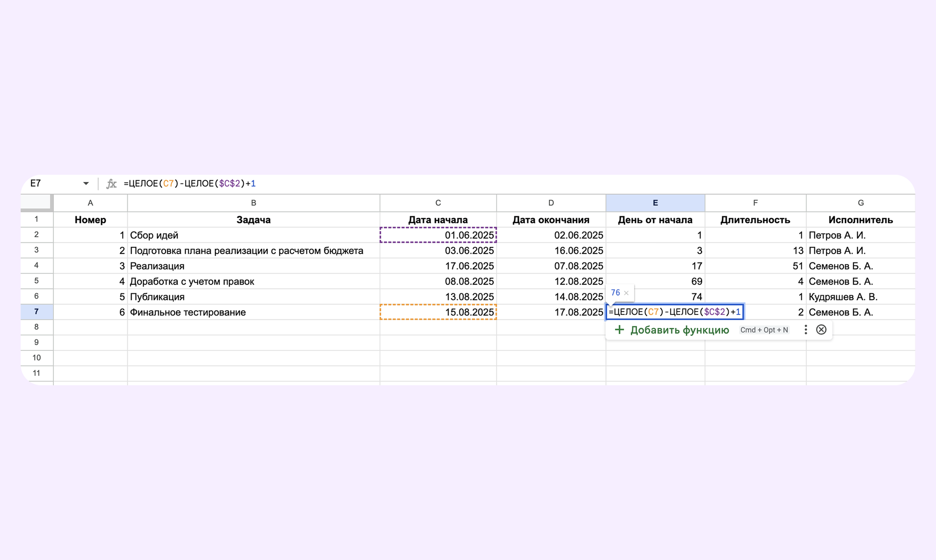This screenshot has height=560, width=936.
Task: Select column A header
Action: pyautogui.click(x=90, y=203)
